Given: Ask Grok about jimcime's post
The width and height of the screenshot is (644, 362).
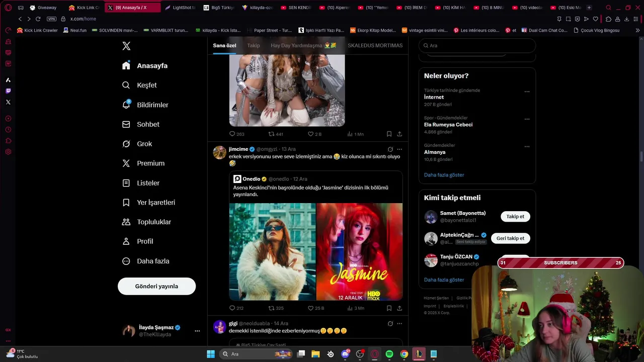Looking at the screenshot, I should pos(390,149).
